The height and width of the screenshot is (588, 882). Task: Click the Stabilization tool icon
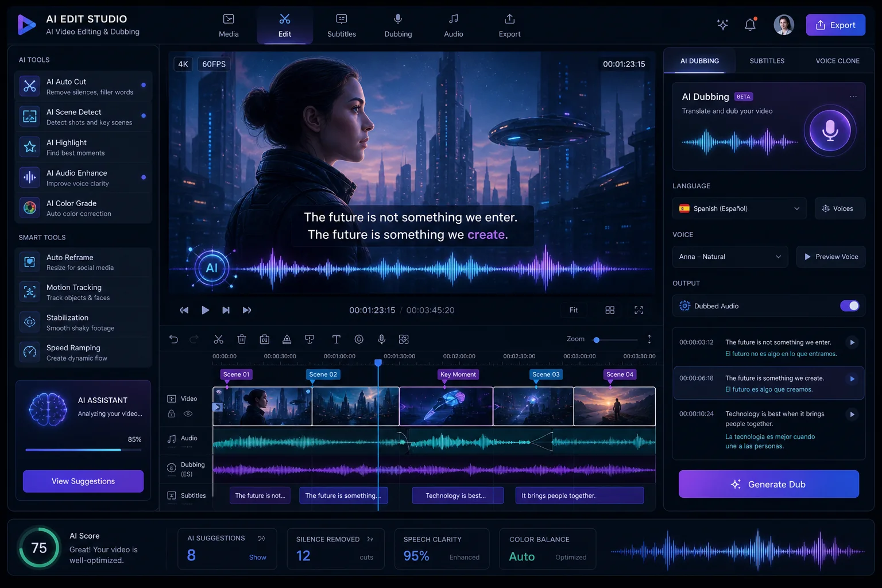[x=30, y=322]
